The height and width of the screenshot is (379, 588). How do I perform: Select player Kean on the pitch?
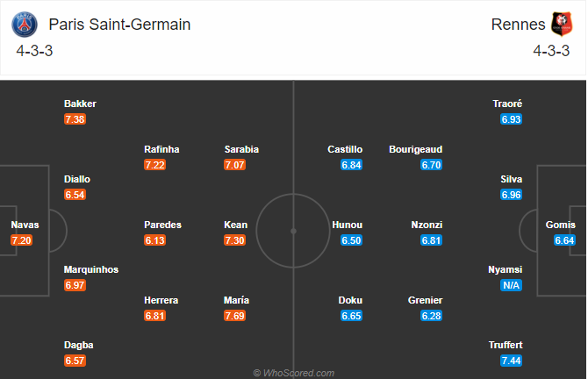click(x=235, y=225)
